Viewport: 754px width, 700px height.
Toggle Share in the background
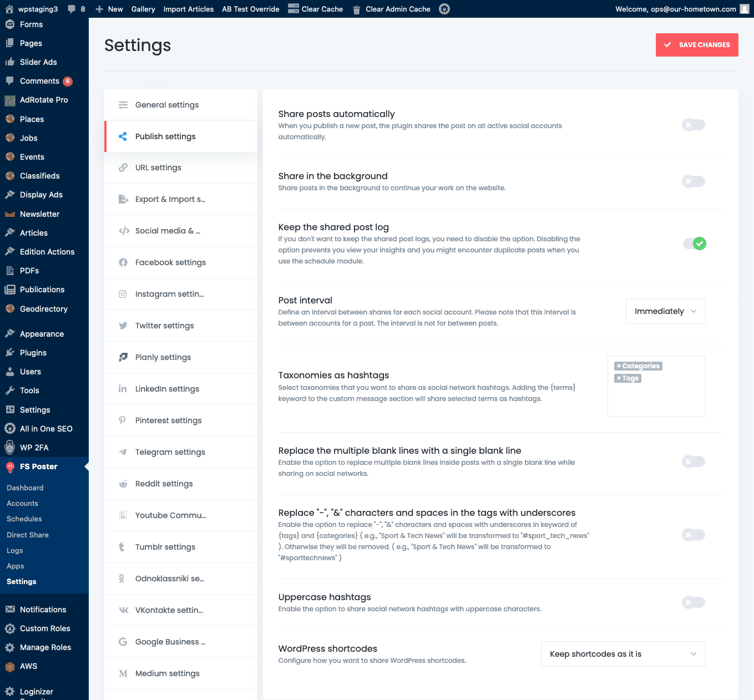(693, 181)
